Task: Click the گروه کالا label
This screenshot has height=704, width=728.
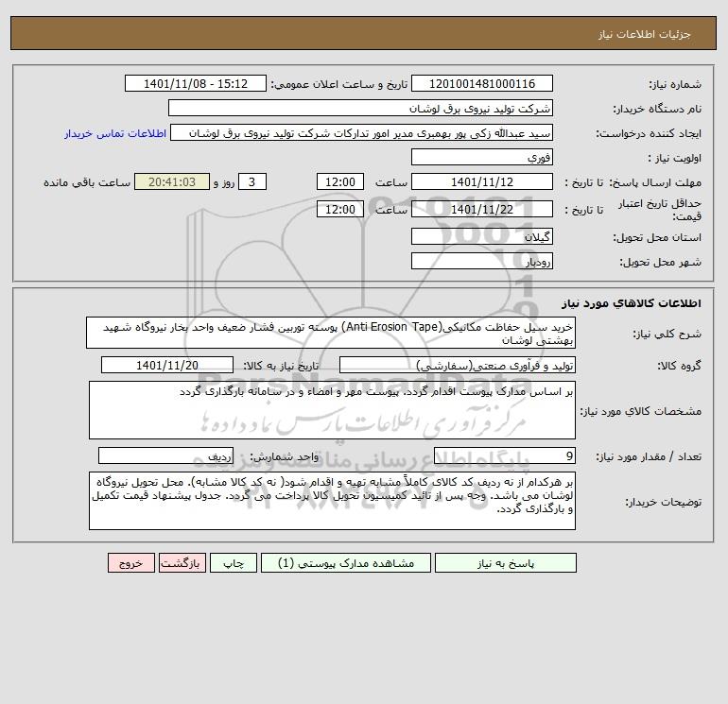Action: pyautogui.click(x=680, y=366)
